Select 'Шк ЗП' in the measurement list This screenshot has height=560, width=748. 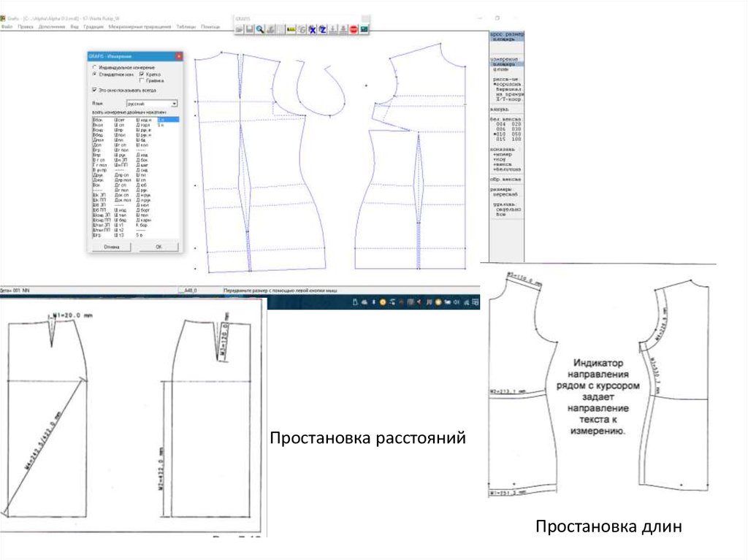pyautogui.click(x=99, y=195)
